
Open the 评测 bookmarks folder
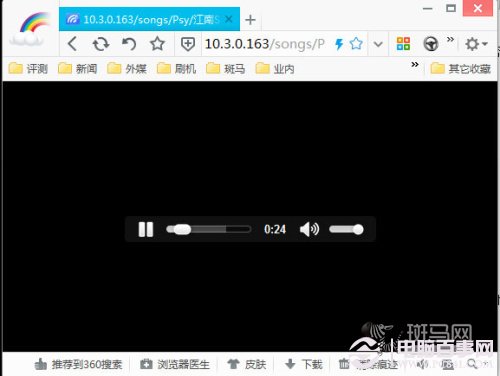tap(28, 69)
